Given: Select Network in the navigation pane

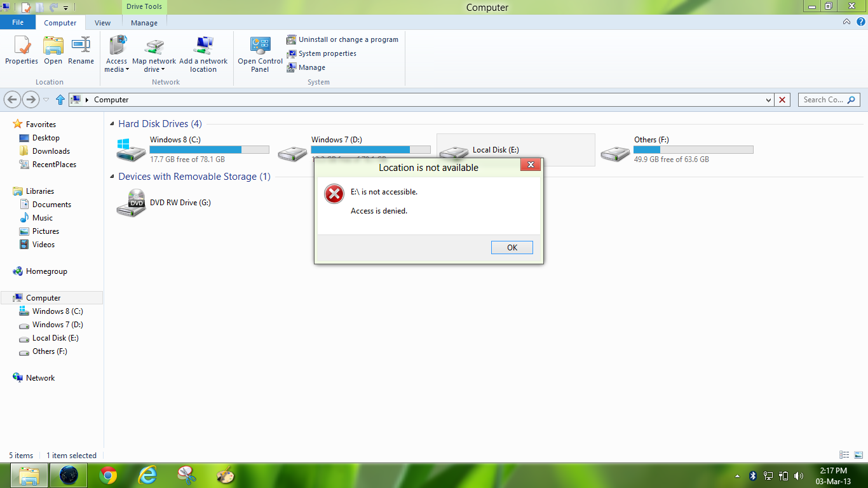Looking at the screenshot, I should pos(40,378).
